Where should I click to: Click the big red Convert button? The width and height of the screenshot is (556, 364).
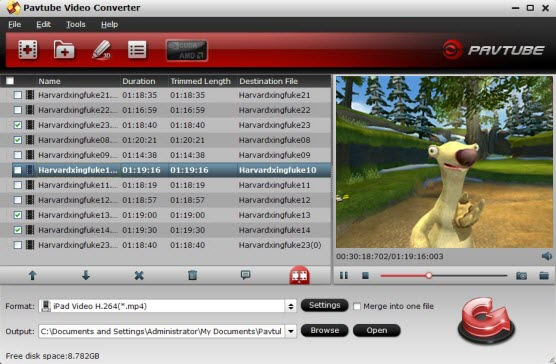486,321
